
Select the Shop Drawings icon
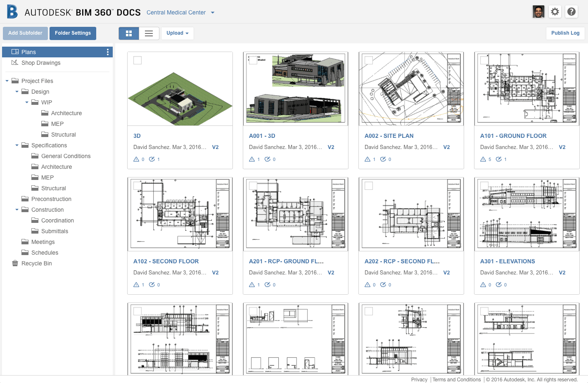(x=15, y=63)
